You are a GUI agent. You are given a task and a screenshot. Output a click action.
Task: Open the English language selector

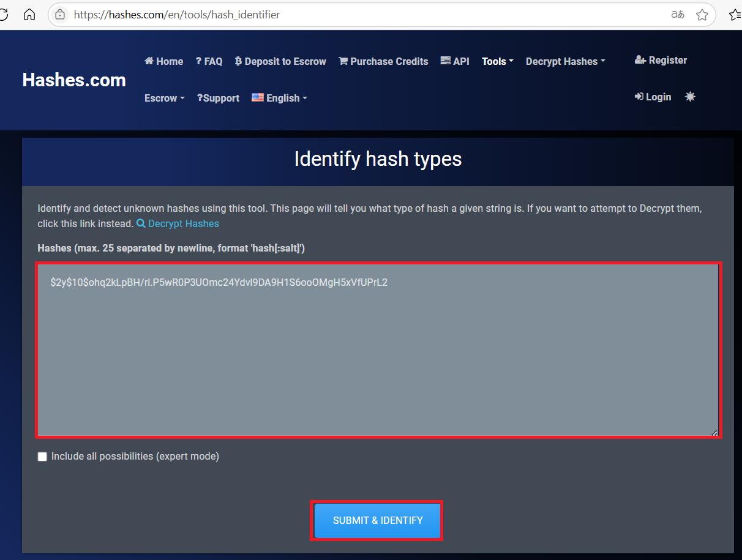[x=279, y=98]
